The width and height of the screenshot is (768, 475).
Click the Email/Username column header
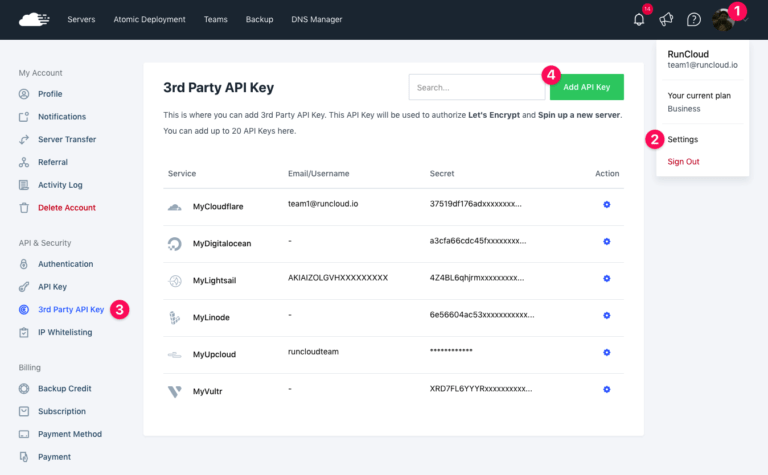coord(318,173)
